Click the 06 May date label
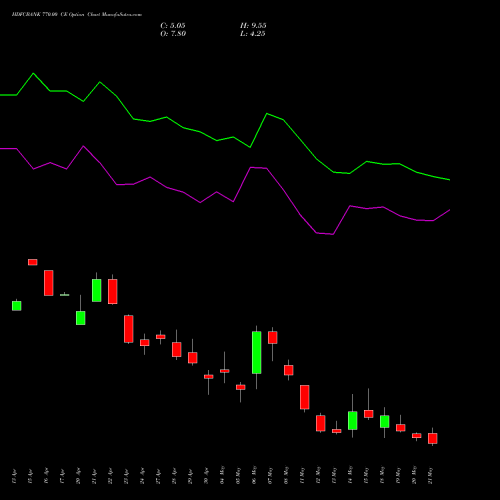 pos(254,475)
